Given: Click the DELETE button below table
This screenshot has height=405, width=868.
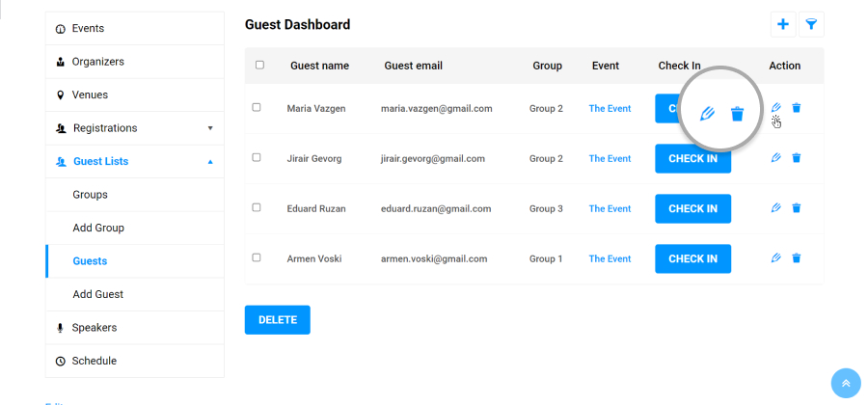Looking at the screenshot, I should [x=278, y=320].
